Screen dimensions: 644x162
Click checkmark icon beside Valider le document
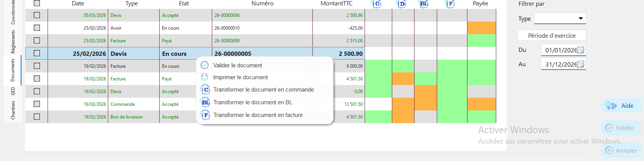(205, 65)
